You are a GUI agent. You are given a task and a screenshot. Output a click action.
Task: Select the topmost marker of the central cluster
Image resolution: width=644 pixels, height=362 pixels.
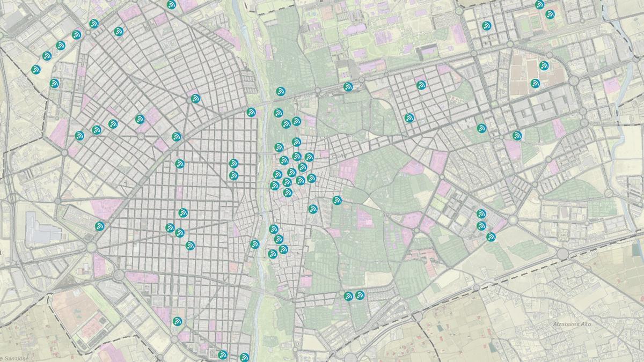[x=280, y=91]
